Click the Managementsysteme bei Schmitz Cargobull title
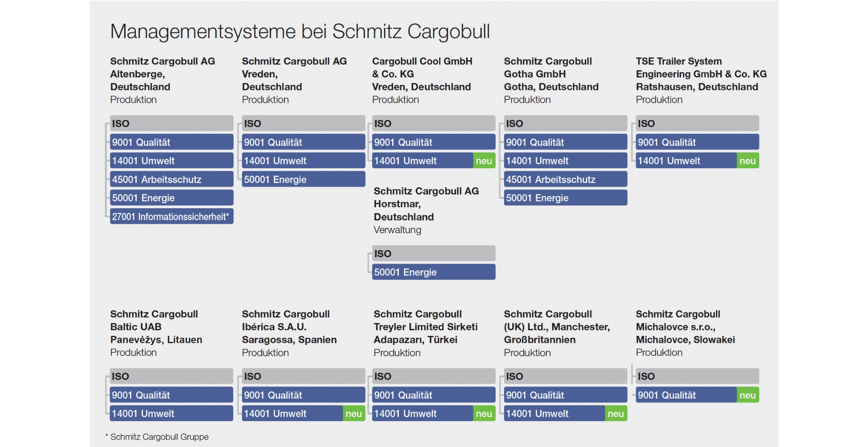 (300, 32)
